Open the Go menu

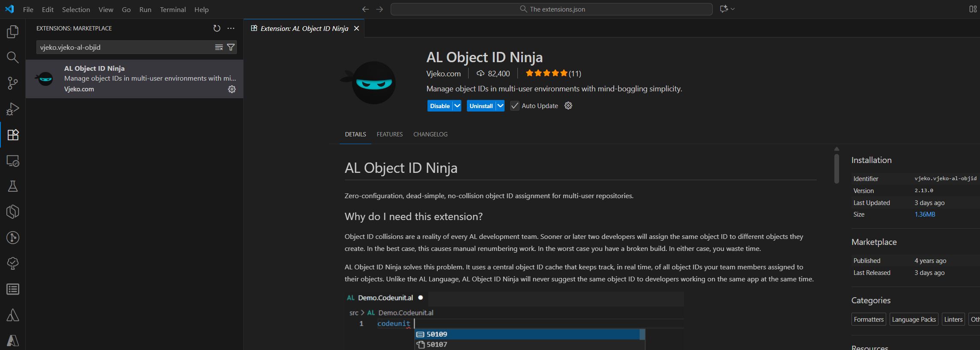[126, 9]
